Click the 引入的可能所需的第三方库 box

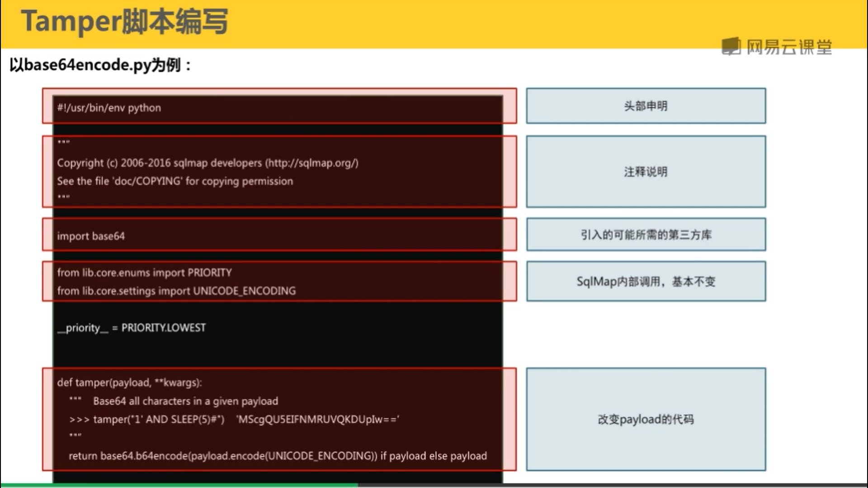pyautogui.click(x=646, y=235)
